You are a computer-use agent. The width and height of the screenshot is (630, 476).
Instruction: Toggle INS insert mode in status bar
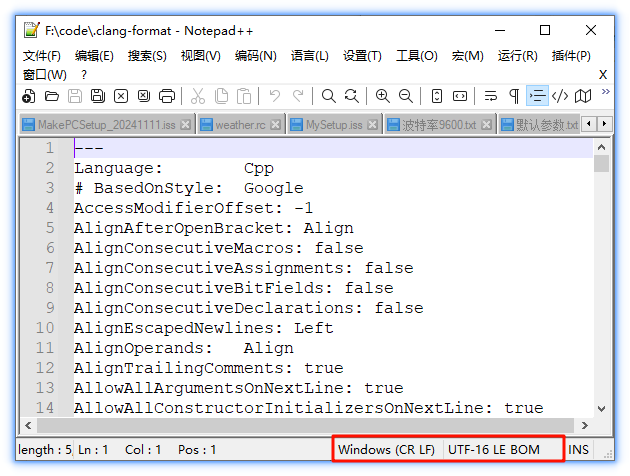[578, 449]
